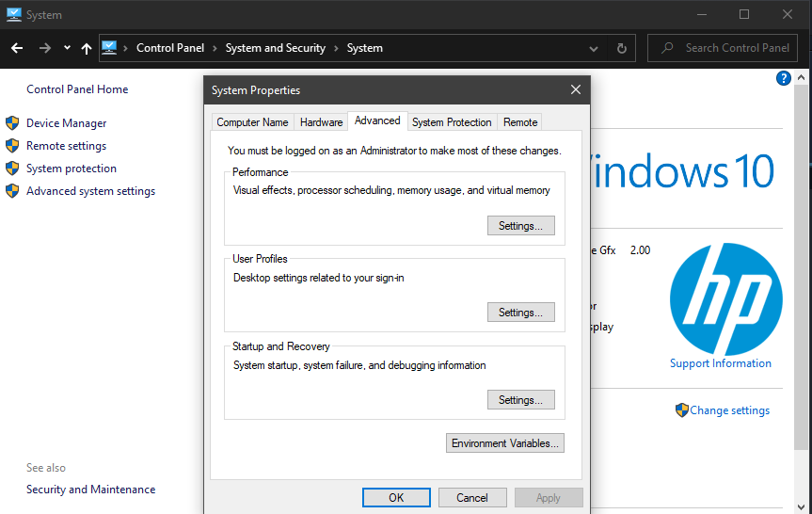Image resolution: width=812 pixels, height=514 pixels.
Task: Click the HP logo
Action: pyautogui.click(x=725, y=299)
